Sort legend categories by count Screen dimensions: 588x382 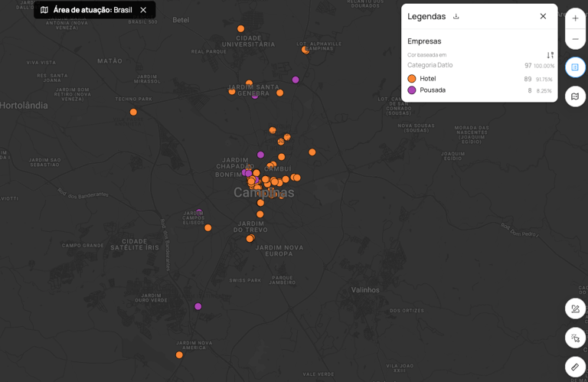pyautogui.click(x=550, y=55)
